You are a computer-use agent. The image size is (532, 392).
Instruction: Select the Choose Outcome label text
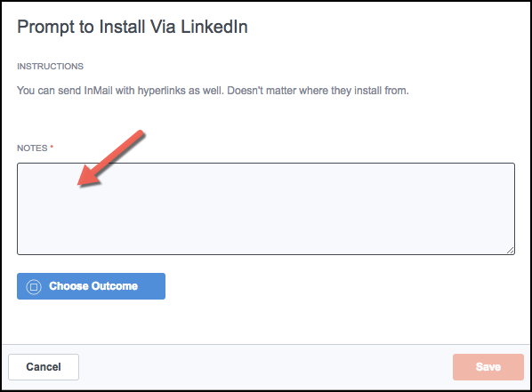(x=93, y=286)
